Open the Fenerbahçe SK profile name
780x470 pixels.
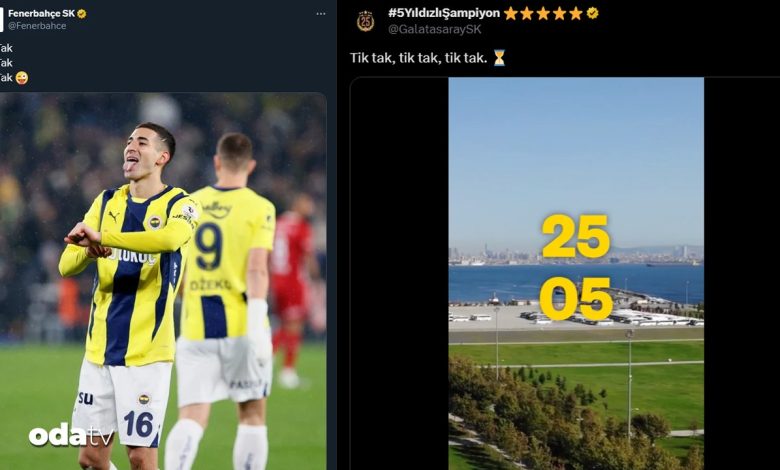click(x=41, y=14)
